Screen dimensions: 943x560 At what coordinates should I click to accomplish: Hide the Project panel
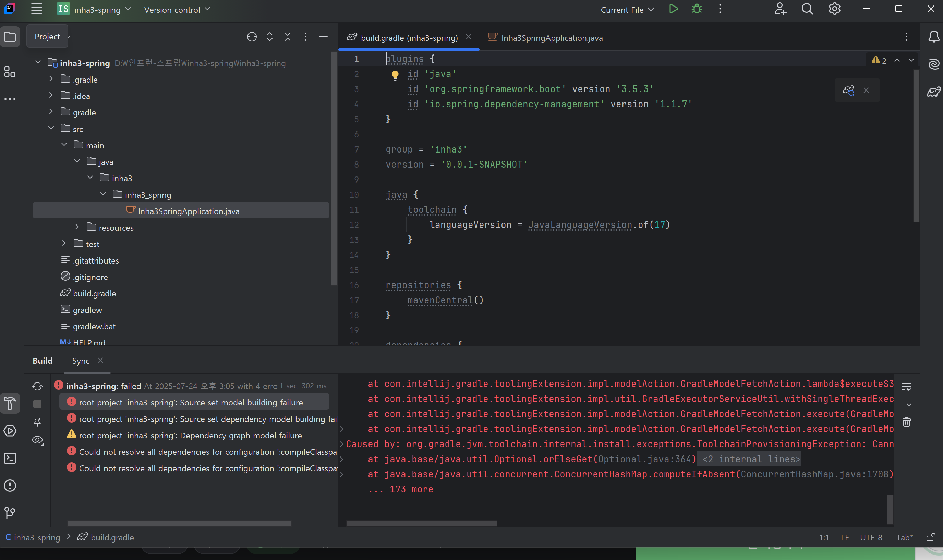tap(323, 37)
